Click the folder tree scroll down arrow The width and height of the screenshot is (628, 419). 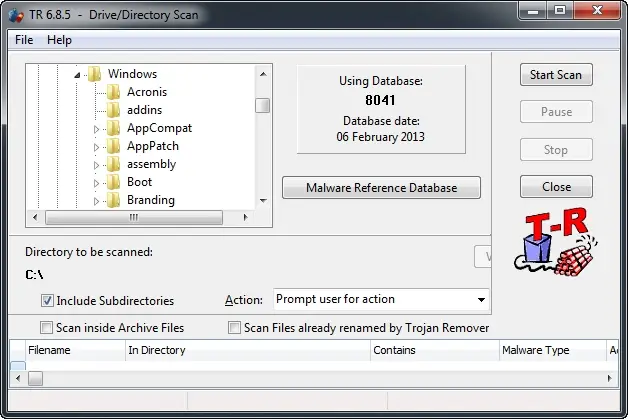[x=263, y=200]
